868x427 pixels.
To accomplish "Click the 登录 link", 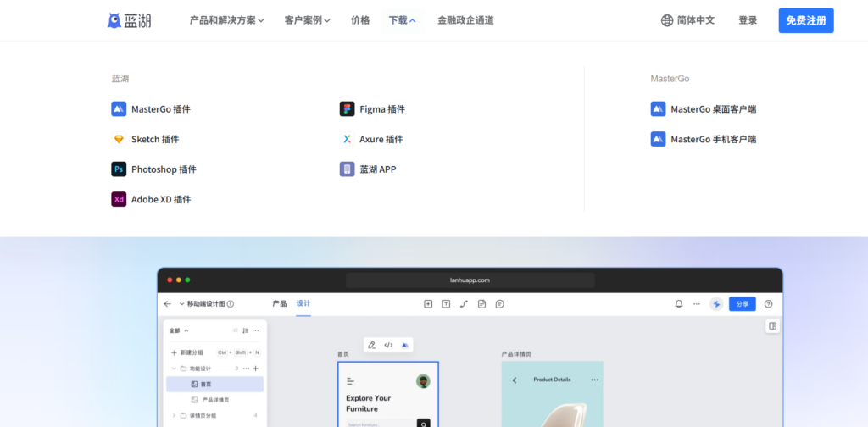I will [748, 20].
